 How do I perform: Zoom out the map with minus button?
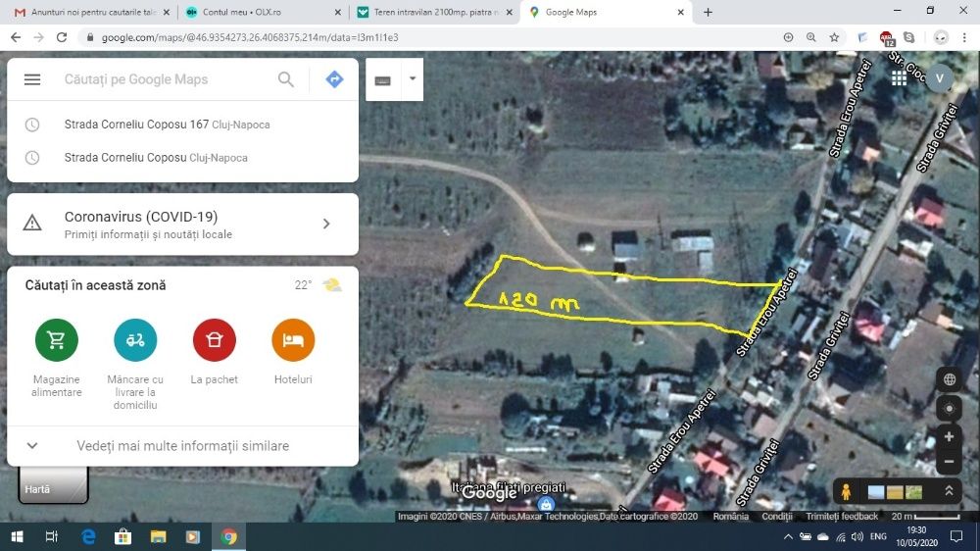pyautogui.click(x=949, y=462)
